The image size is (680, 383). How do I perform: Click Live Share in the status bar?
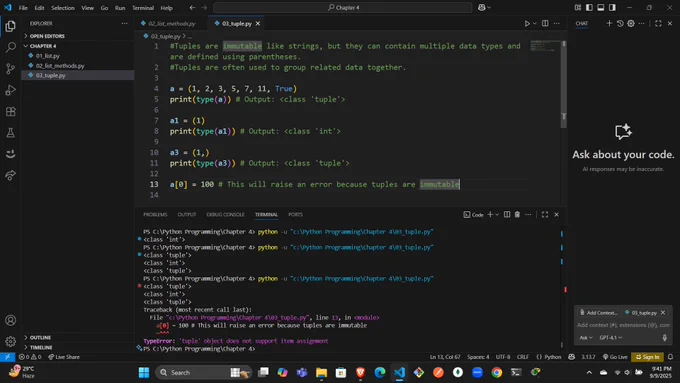(x=64, y=357)
